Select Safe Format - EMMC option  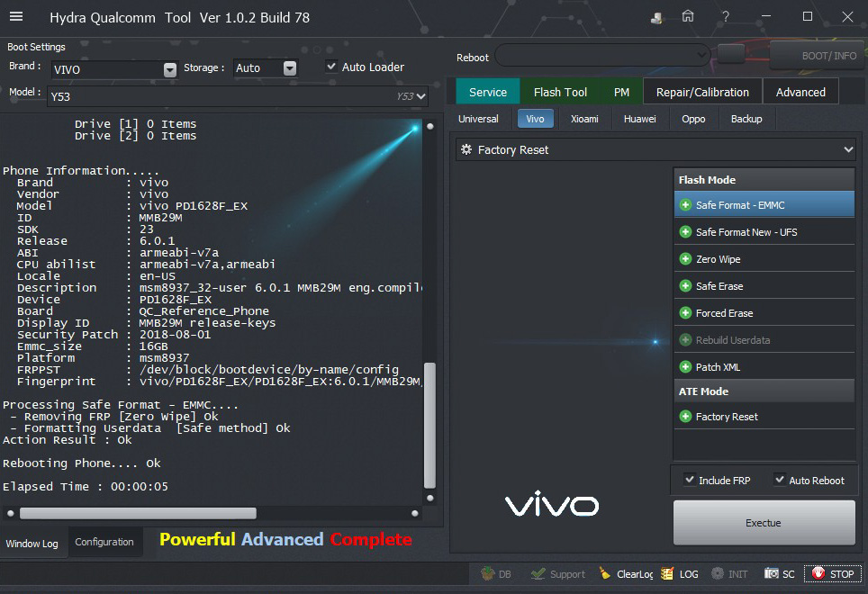pyautogui.click(x=764, y=205)
